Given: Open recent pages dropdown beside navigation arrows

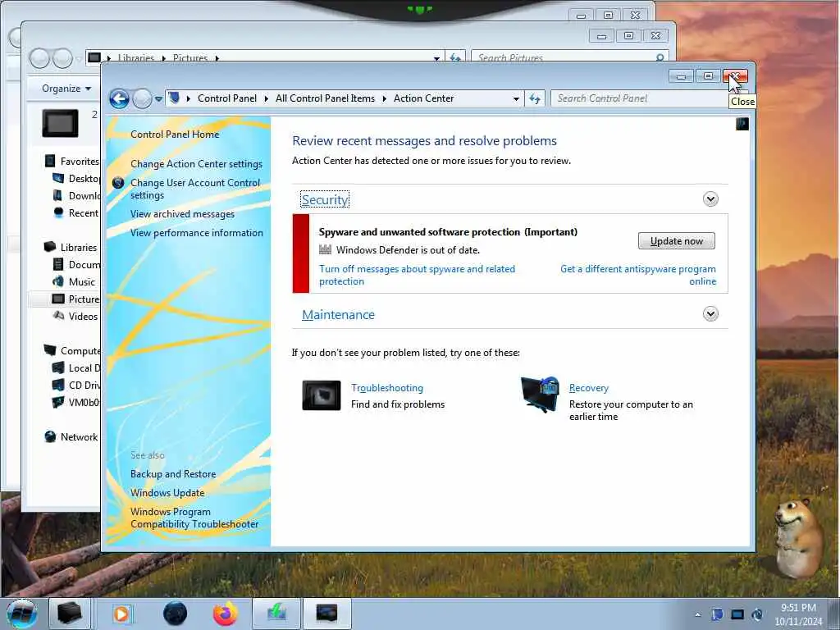Looking at the screenshot, I should tap(158, 99).
